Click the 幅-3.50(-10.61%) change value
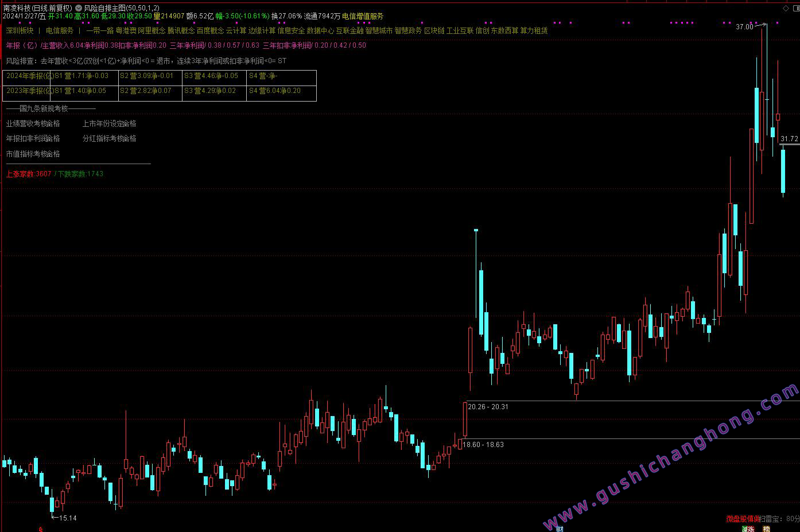This screenshot has height=532, width=800. pyautogui.click(x=243, y=16)
